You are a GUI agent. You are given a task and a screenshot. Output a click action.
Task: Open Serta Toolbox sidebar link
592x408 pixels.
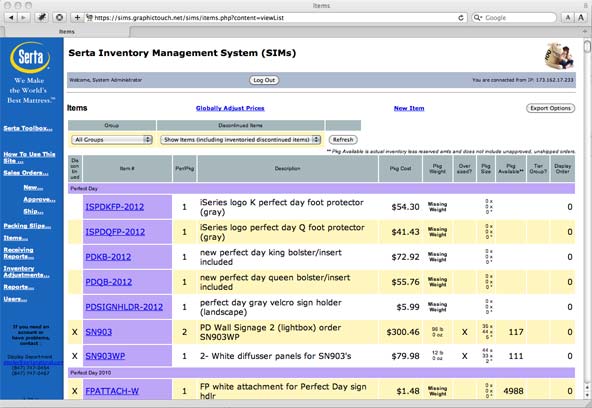[x=28, y=128]
